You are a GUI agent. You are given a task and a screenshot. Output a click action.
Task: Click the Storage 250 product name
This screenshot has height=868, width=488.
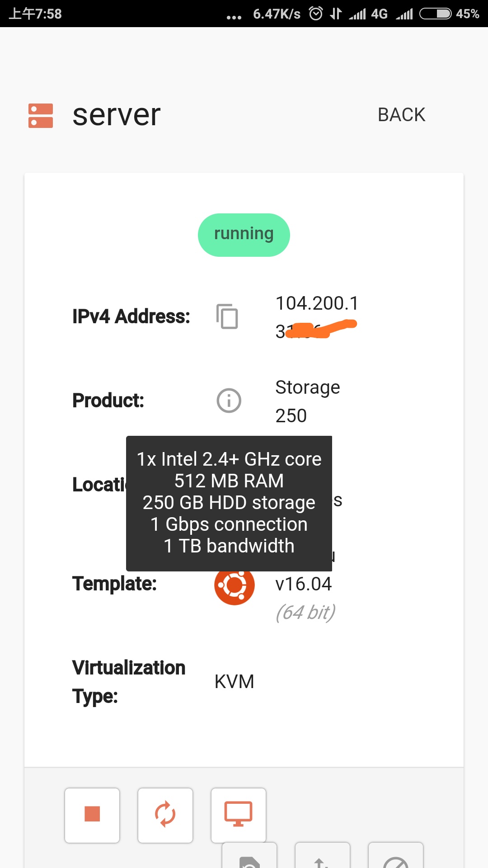coord(308,401)
